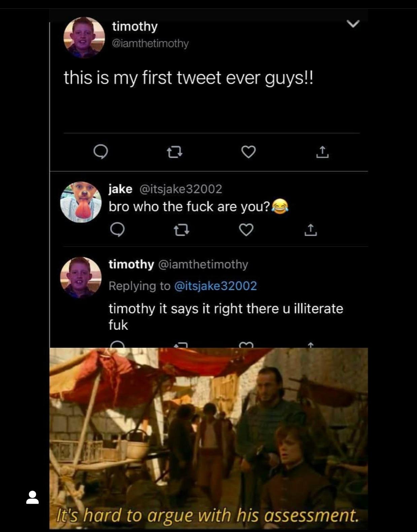This screenshot has width=417, height=532.
Task: Open jake's display name
Action: [x=120, y=189]
